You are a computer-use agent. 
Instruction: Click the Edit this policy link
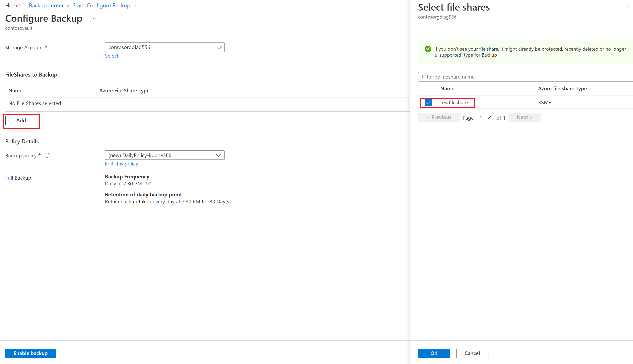click(121, 163)
